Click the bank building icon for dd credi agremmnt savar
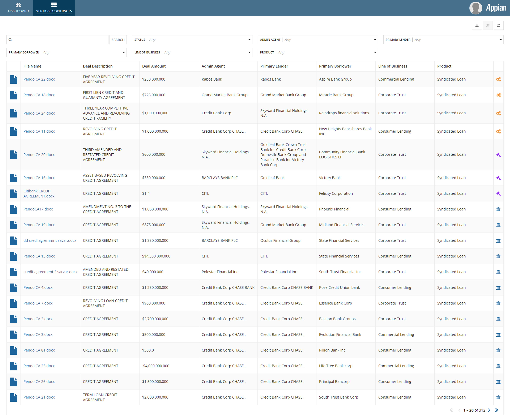Image resolution: width=510 pixels, height=420 pixels. tap(498, 241)
